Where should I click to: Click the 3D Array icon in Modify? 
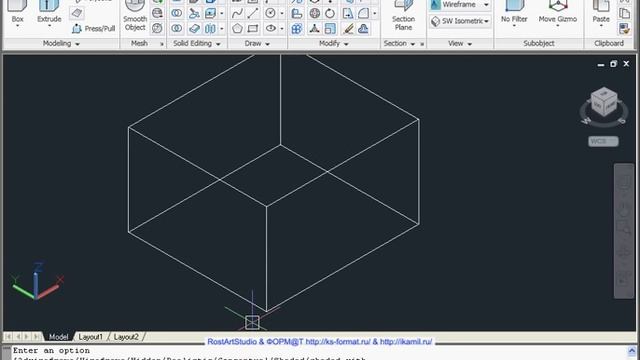[x=297, y=29]
